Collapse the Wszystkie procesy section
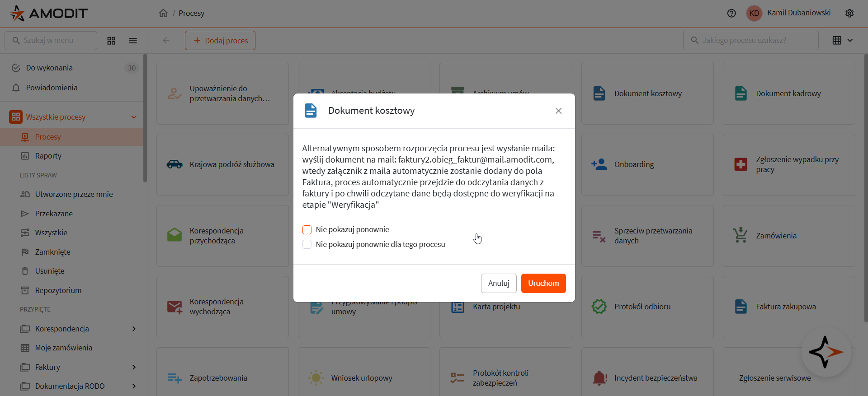Image resolution: width=868 pixels, height=396 pixels. point(134,117)
